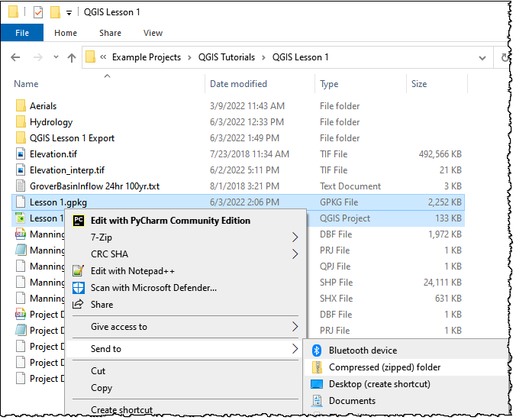Open the address bar history dropdown
The width and height of the screenshot is (516, 420).
[481, 57]
